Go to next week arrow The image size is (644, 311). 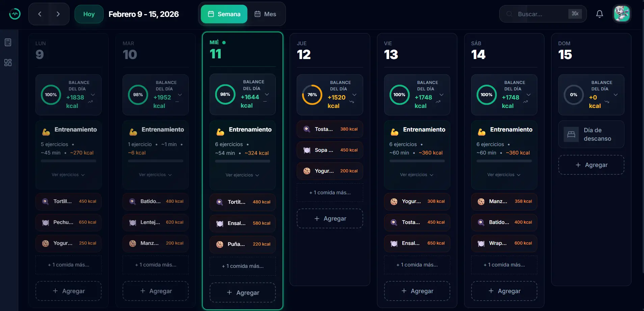point(58,14)
